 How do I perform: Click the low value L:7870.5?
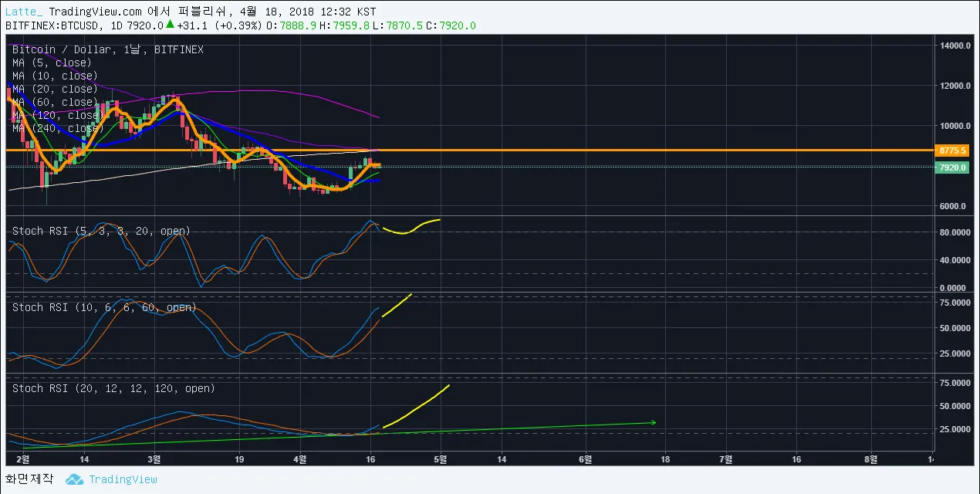pyautogui.click(x=398, y=25)
